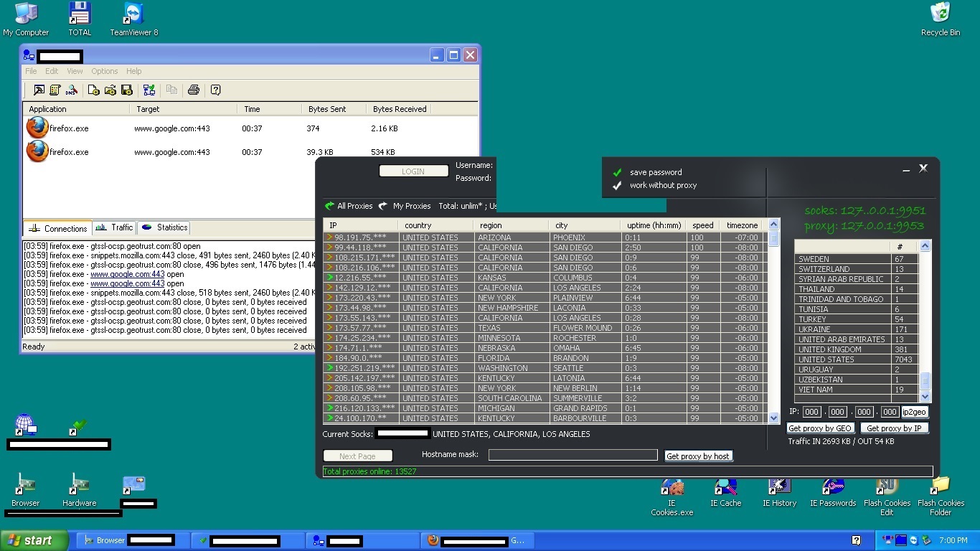Click the Next Page button
Viewport: 980px width, 551px height.
coord(357,456)
